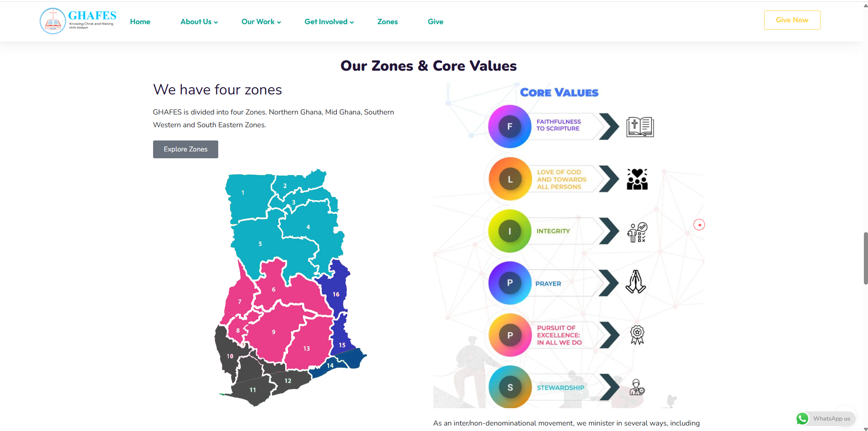Go to the Home menu item
This screenshot has width=868, height=431.
[x=140, y=22]
